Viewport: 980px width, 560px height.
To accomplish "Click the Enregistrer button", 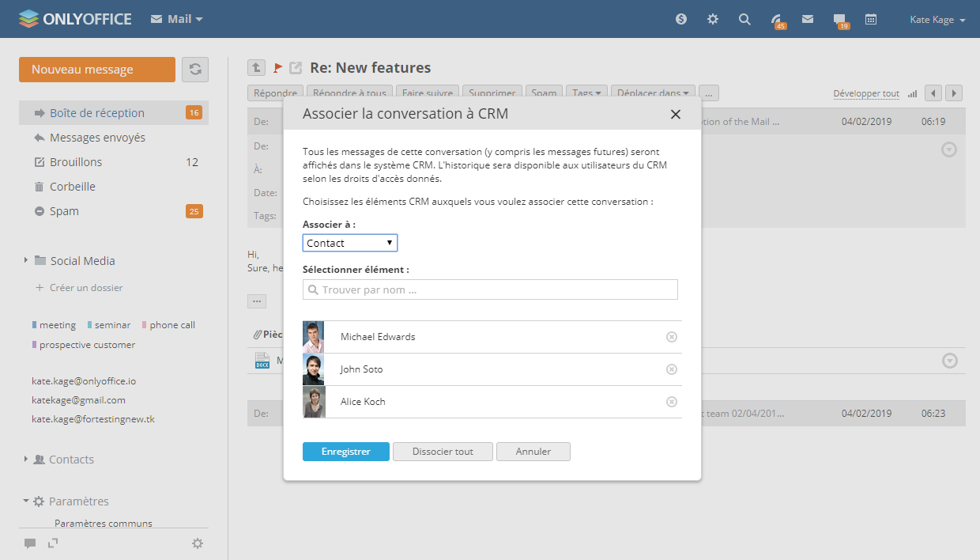I will (x=345, y=452).
